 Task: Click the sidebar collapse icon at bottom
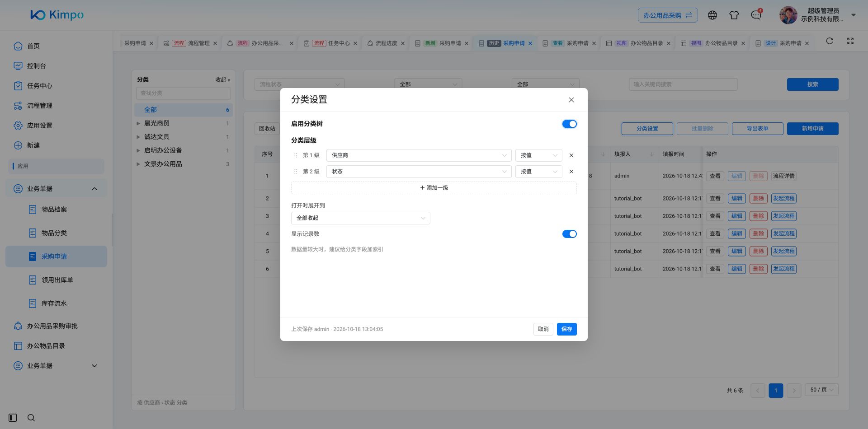click(13, 418)
